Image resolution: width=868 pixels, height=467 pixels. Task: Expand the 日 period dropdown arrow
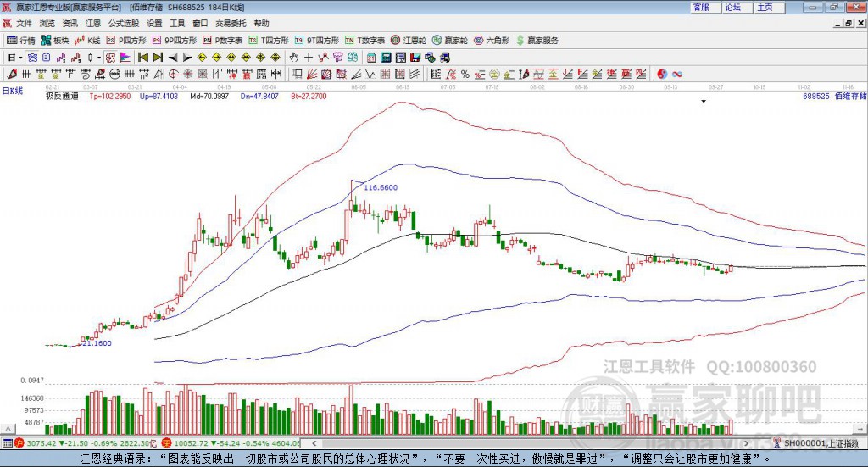pos(20,58)
